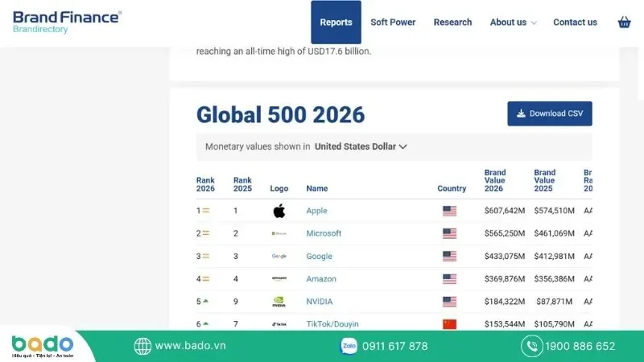Image resolution: width=644 pixels, height=362 pixels.
Task: Open the Amazon brand link
Action: click(321, 278)
